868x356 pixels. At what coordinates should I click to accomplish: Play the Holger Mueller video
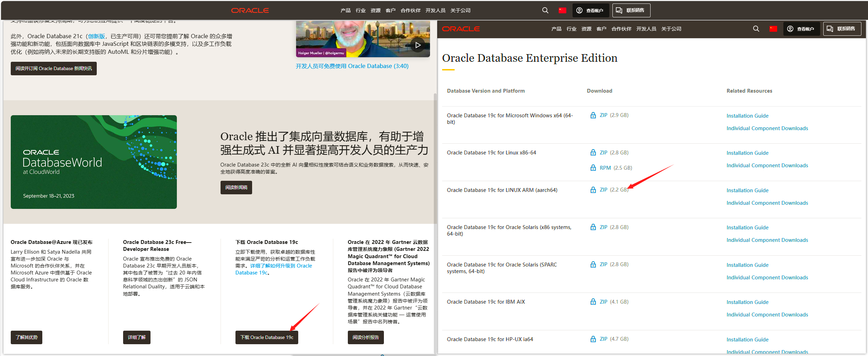click(x=418, y=45)
